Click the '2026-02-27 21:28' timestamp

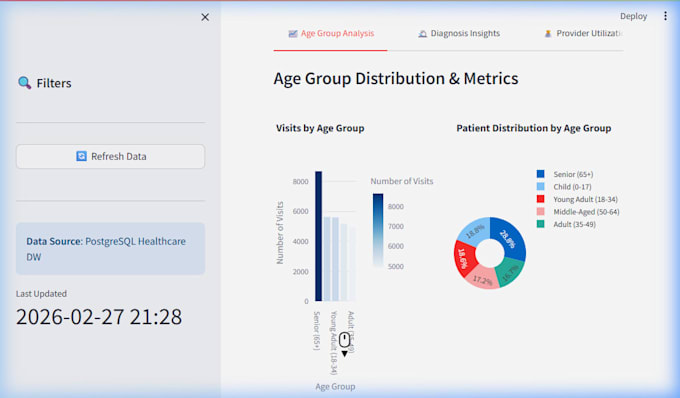point(99,316)
